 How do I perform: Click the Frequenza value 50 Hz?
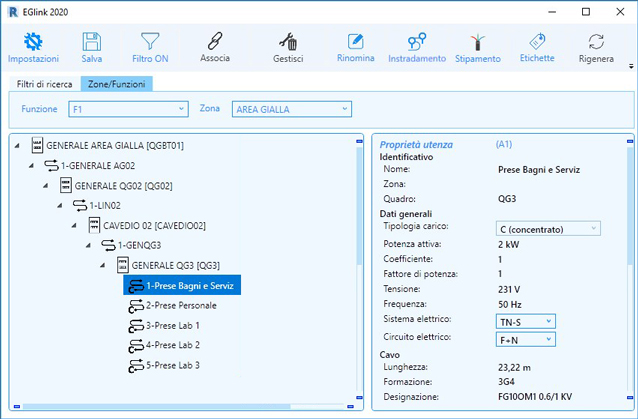[x=509, y=304]
